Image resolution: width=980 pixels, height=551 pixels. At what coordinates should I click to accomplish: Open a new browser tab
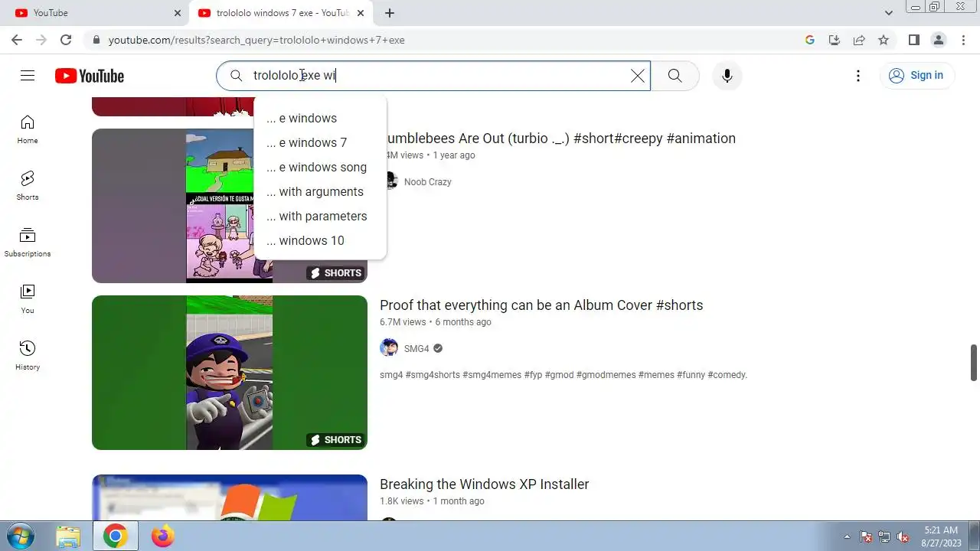390,13
